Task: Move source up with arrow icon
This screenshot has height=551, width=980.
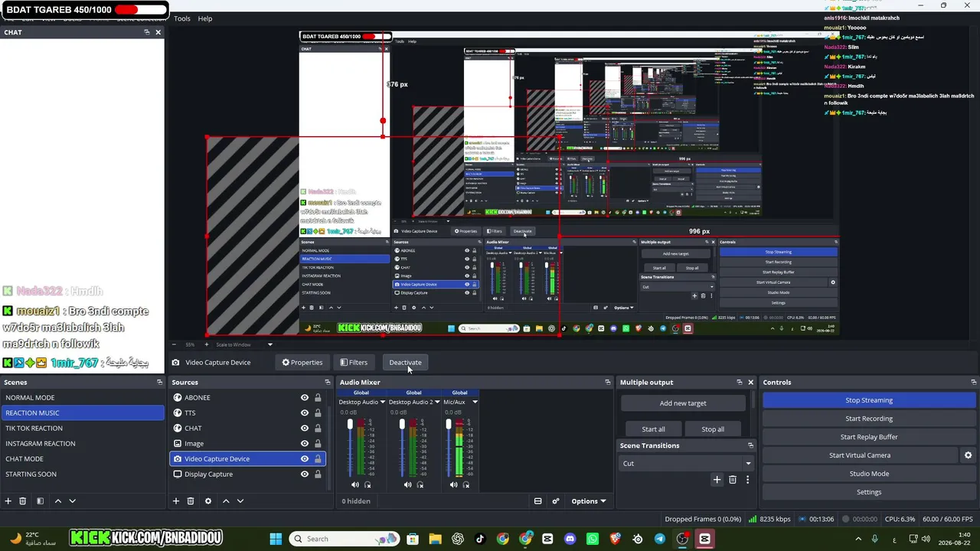Action: [226, 501]
